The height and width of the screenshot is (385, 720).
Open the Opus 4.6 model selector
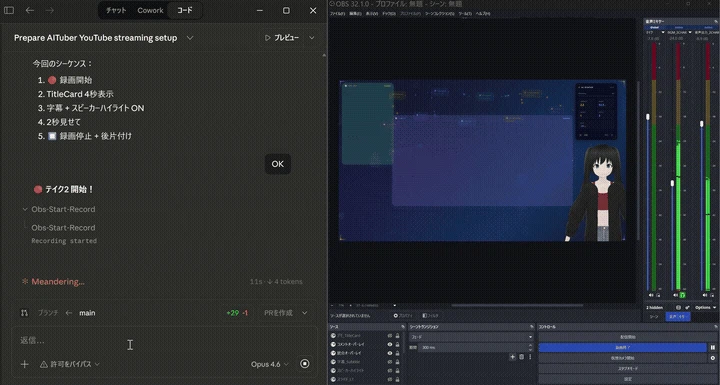click(x=270, y=364)
